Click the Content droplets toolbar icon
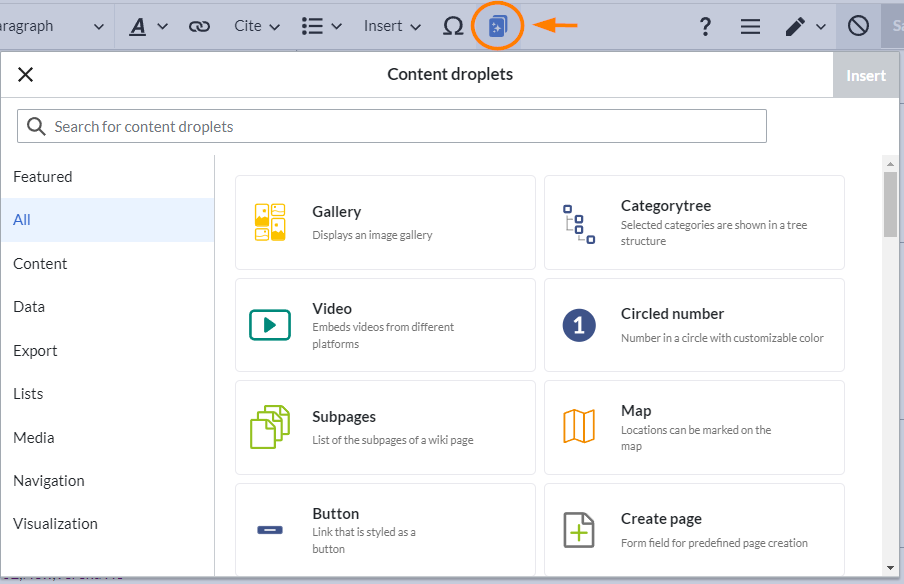 [x=498, y=26]
